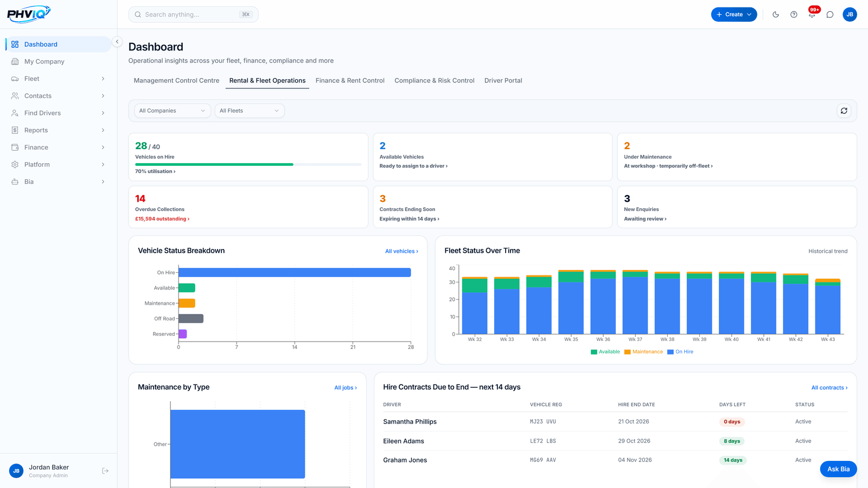Switch to Management Control Centre tab
868x488 pixels.
tap(177, 81)
